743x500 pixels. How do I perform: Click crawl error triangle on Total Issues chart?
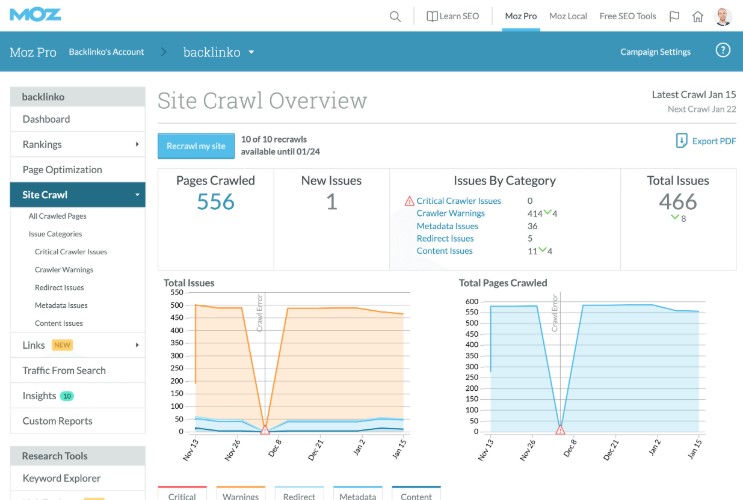click(265, 430)
